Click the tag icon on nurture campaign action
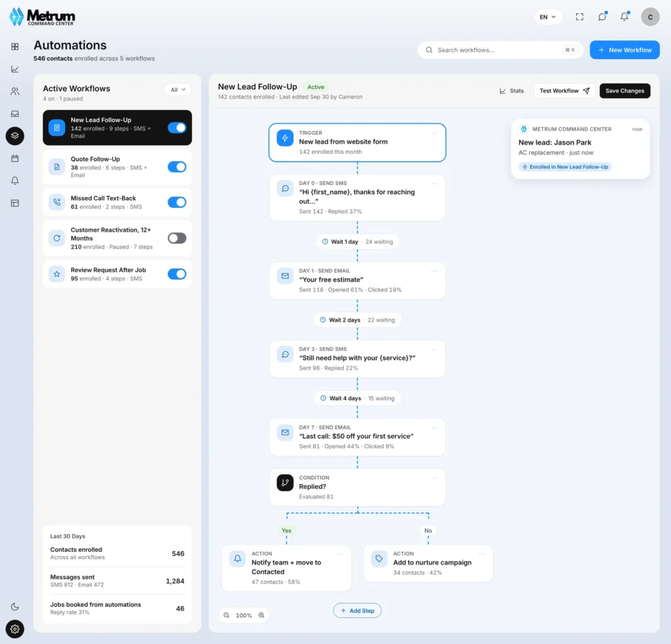Screen dimensions: 671x644 pos(379,558)
